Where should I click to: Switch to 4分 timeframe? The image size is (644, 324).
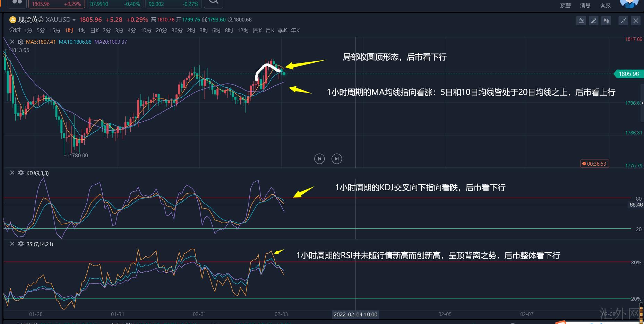click(132, 30)
